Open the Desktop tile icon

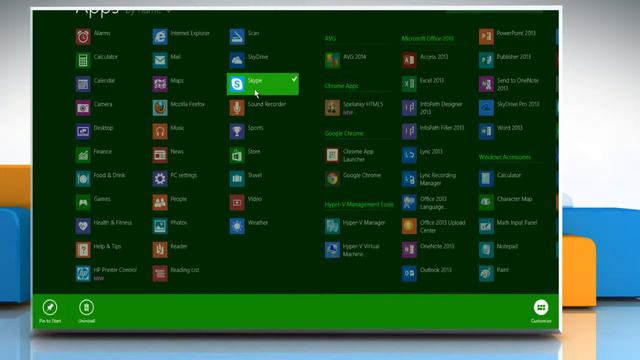(83, 131)
